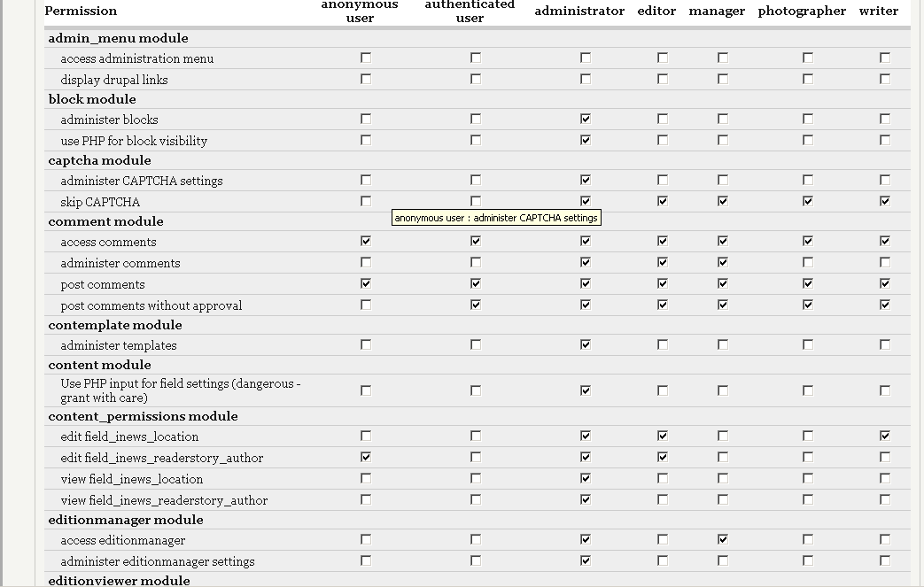Enable access administration menu for administrator
This screenshot has height=587, width=924.
pos(586,58)
